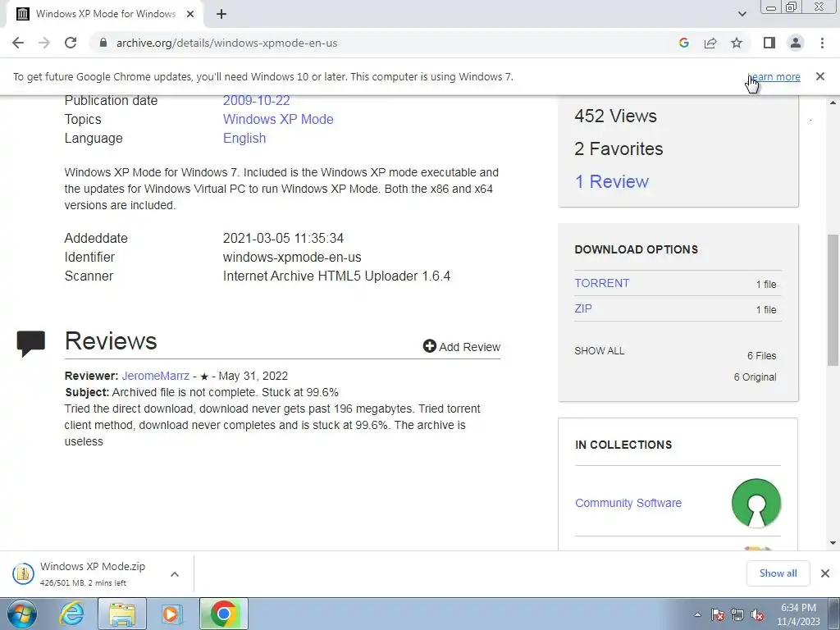
Task: Go back with the browser back arrow
Action: tap(18, 43)
